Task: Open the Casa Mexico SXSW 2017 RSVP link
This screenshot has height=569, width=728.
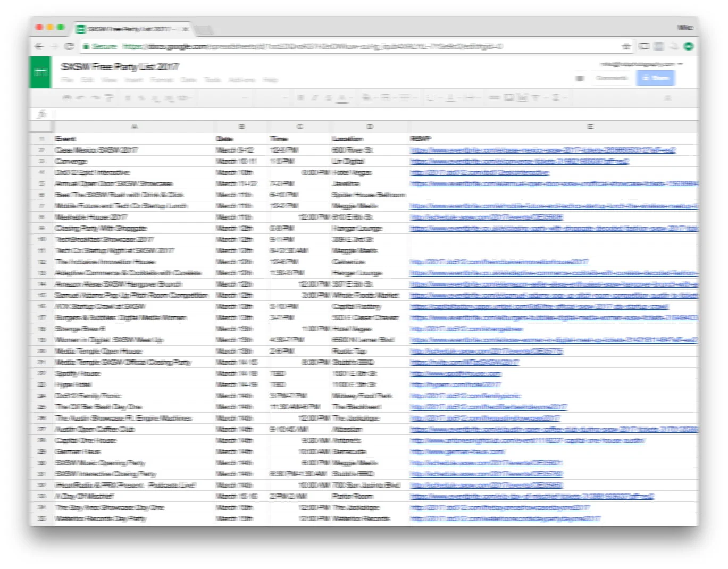Action: tap(543, 150)
